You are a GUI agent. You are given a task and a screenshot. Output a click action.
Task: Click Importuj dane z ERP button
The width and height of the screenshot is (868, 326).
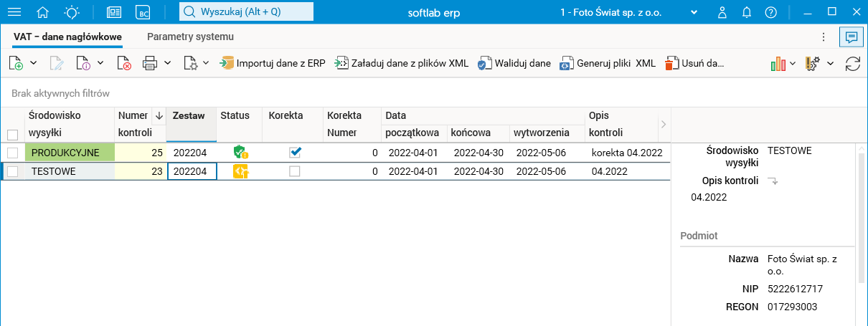click(273, 64)
